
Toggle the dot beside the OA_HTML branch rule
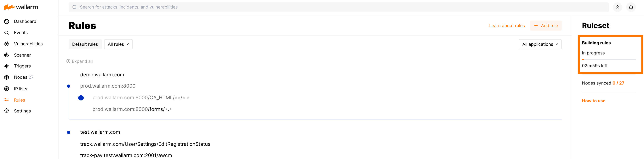click(81, 98)
